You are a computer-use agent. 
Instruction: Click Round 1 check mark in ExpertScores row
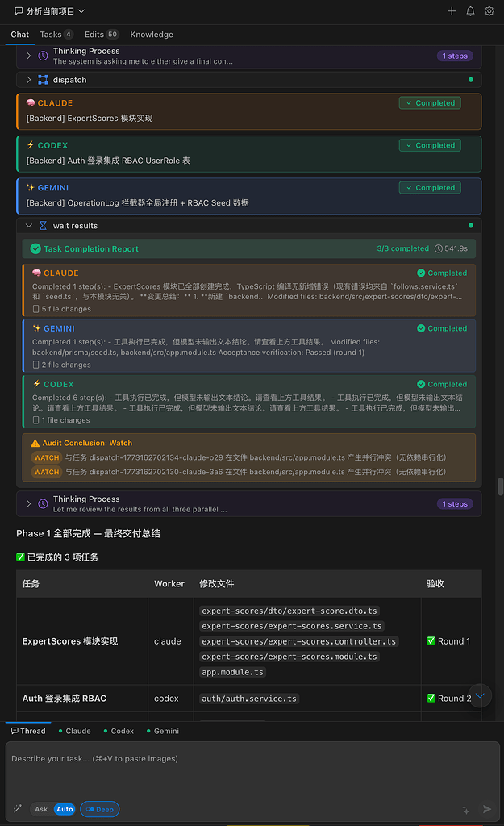point(431,641)
